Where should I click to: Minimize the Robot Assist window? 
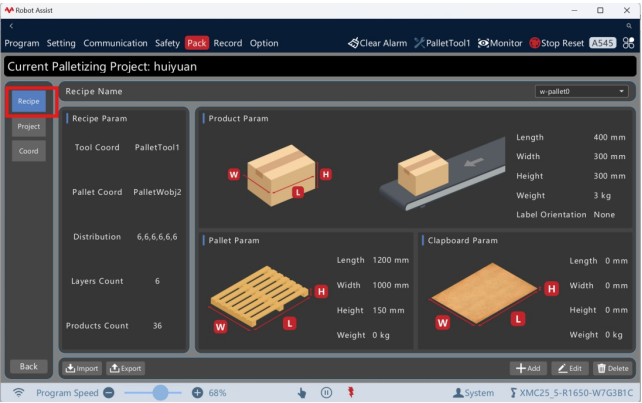[x=574, y=10]
